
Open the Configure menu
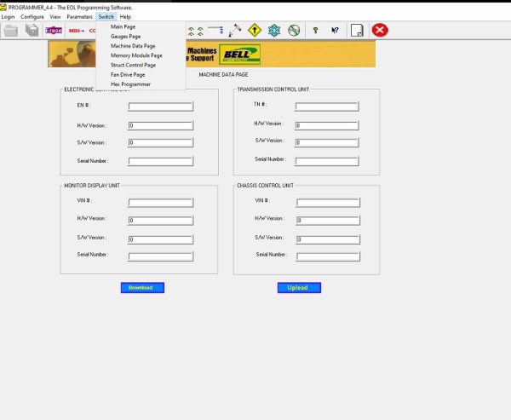pyautogui.click(x=32, y=17)
